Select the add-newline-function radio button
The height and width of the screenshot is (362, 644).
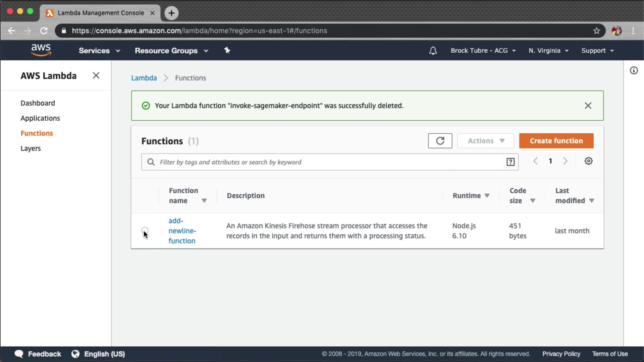(145, 230)
